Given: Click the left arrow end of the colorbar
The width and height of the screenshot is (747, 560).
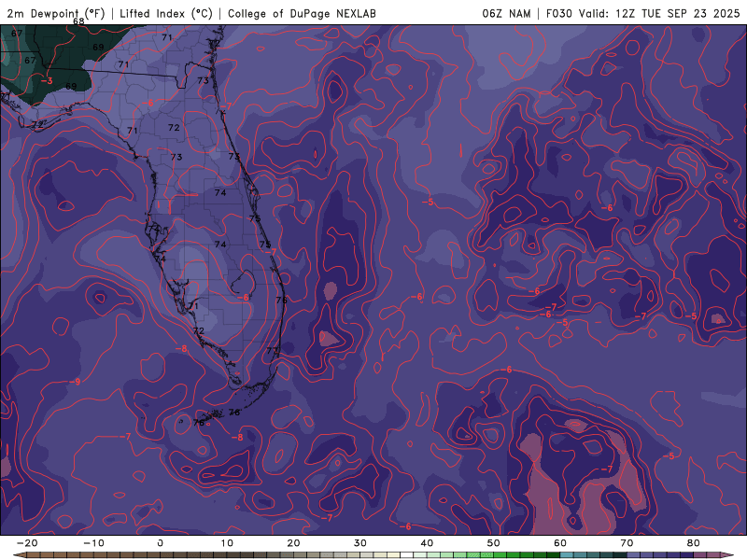Looking at the screenshot, I should tap(19, 554).
